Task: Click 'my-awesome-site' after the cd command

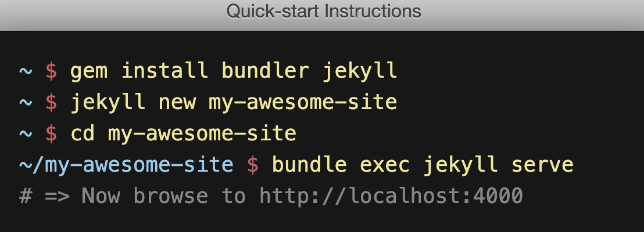Action: 202,134
